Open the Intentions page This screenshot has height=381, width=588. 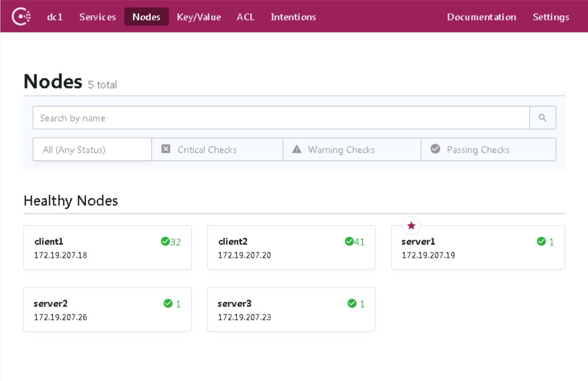pyautogui.click(x=293, y=17)
